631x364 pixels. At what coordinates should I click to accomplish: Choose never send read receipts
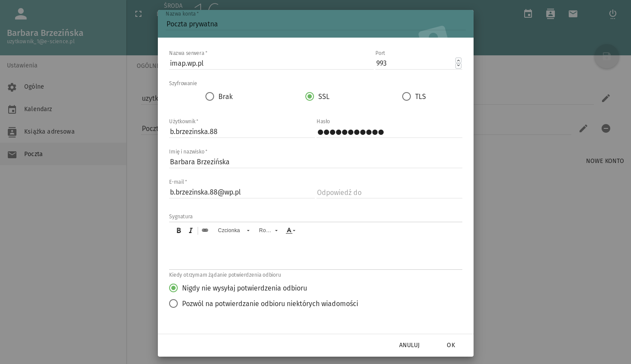pos(238,288)
